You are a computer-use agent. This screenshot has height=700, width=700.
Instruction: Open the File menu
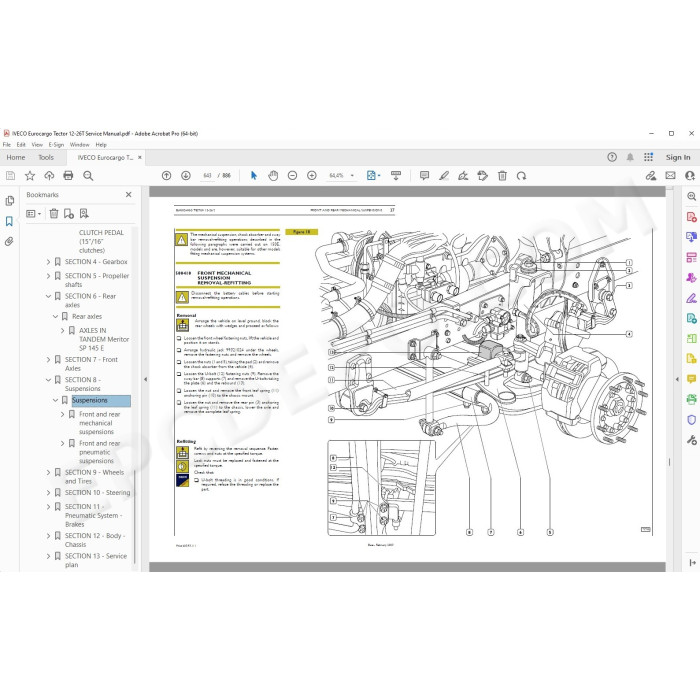click(7, 145)
